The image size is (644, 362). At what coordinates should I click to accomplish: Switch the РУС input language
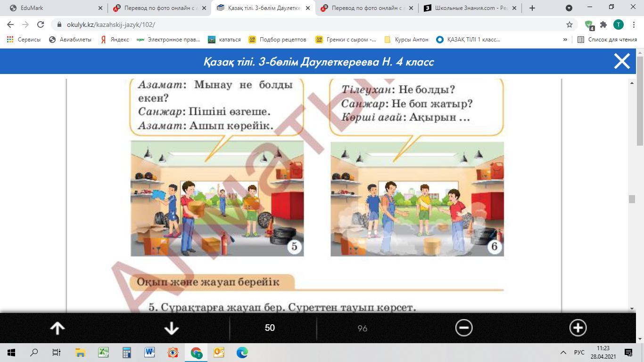[579, 353]
